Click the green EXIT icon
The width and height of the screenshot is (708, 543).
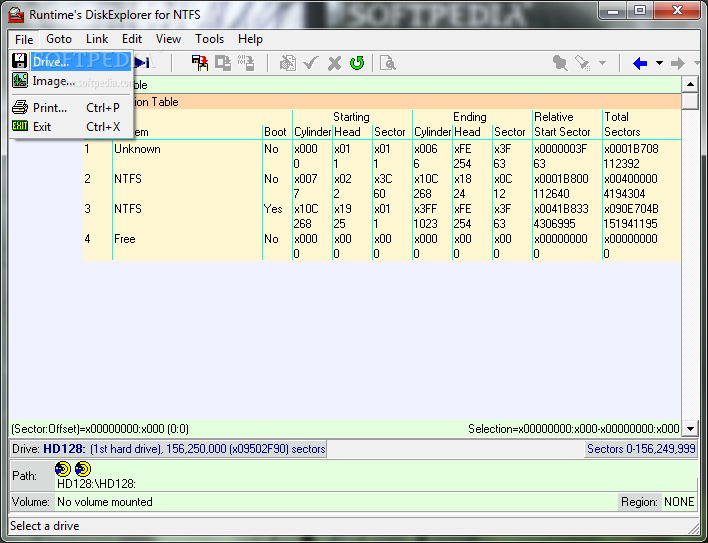[19, 126]
